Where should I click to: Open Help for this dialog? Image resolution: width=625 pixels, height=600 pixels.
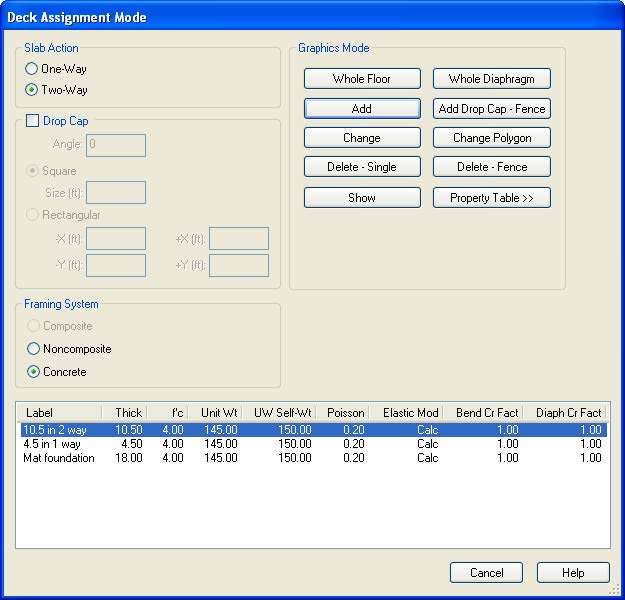573,572
